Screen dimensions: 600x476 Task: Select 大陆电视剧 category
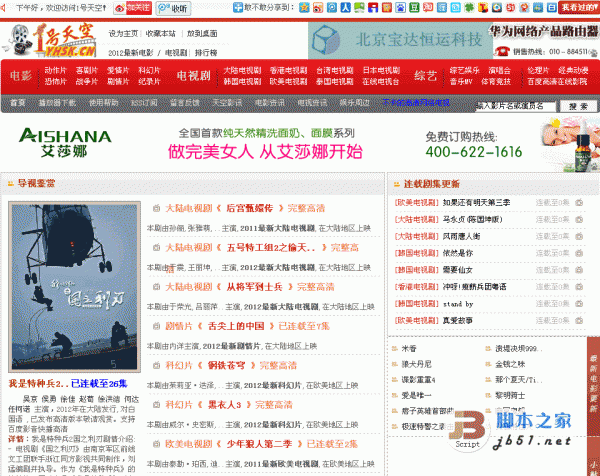(242, 70)
